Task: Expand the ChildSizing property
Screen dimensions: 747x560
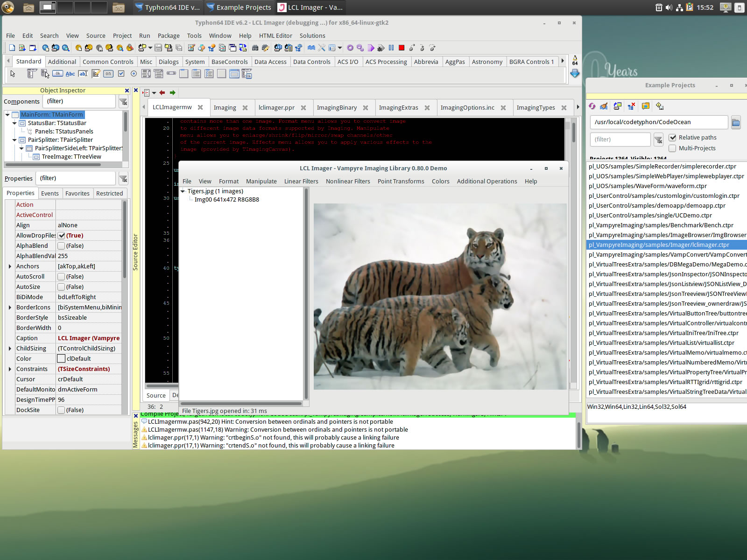Action: pyautogui.click(x=10, y=348)
